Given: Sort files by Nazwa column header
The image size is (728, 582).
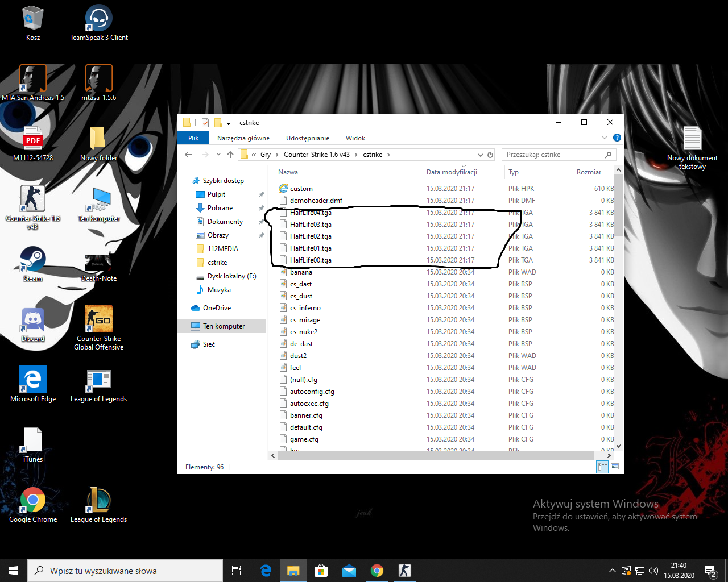Looking at the screenshot, I should [x=288, y=172].
